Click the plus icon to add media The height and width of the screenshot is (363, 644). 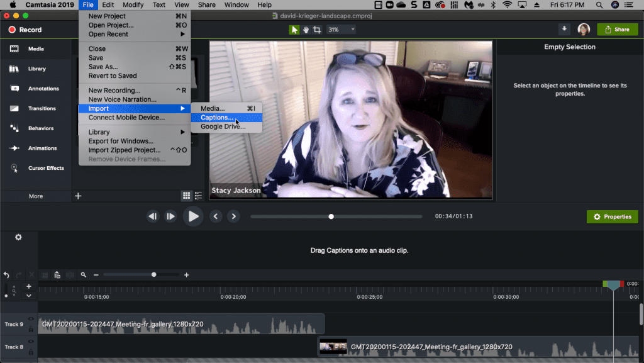(78, 196)
